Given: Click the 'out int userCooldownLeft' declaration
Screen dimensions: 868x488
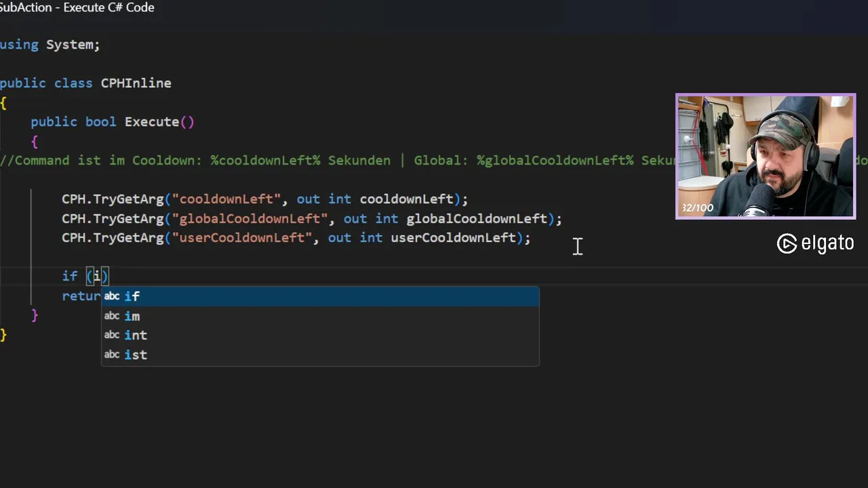Looking at the screenshot, I should pyautogui.click(x=421, y=238).
